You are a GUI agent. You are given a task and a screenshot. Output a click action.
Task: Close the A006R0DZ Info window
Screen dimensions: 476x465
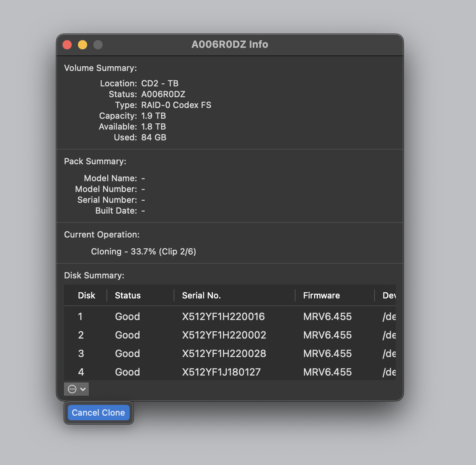[x=67, y=45]
